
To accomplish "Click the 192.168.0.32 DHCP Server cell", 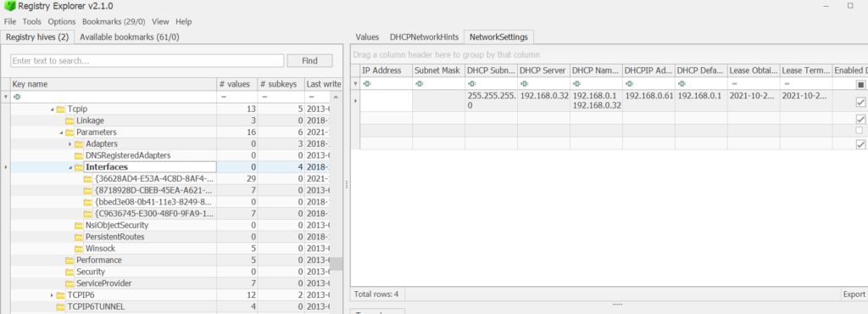I will point(543,101).
